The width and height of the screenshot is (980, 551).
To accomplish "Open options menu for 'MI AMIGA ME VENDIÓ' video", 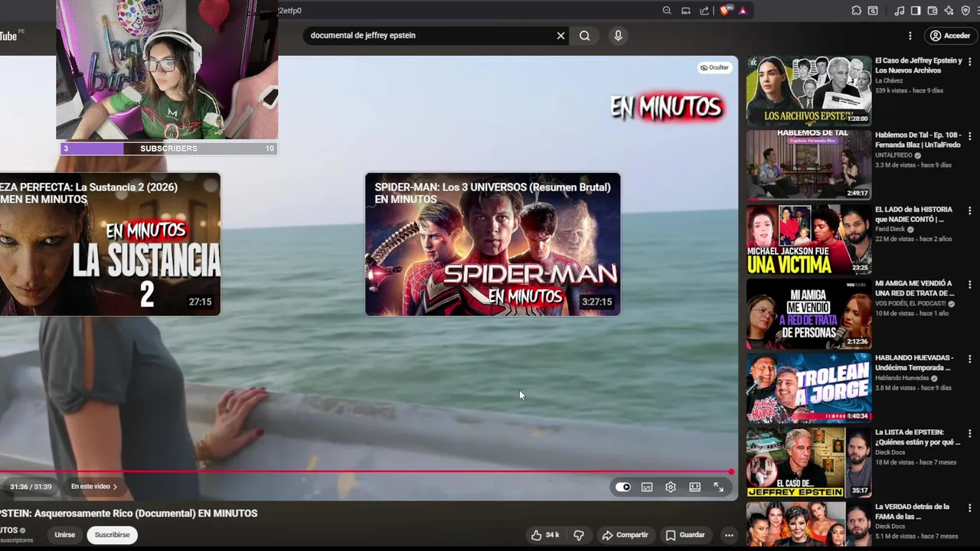I will (x=969, y=284).
